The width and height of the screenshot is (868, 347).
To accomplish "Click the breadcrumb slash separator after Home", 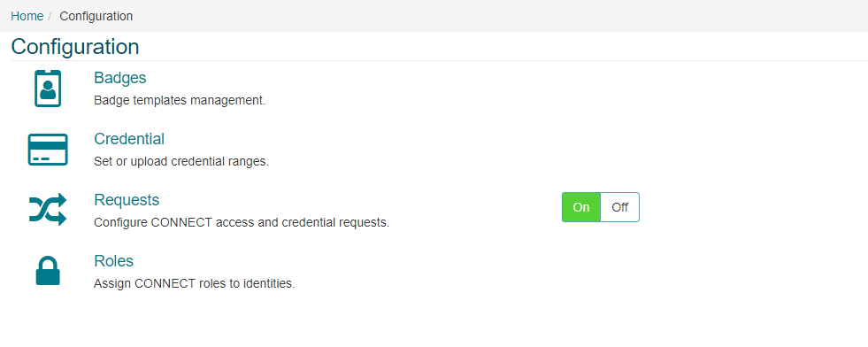I will click(x=50, y=16).
